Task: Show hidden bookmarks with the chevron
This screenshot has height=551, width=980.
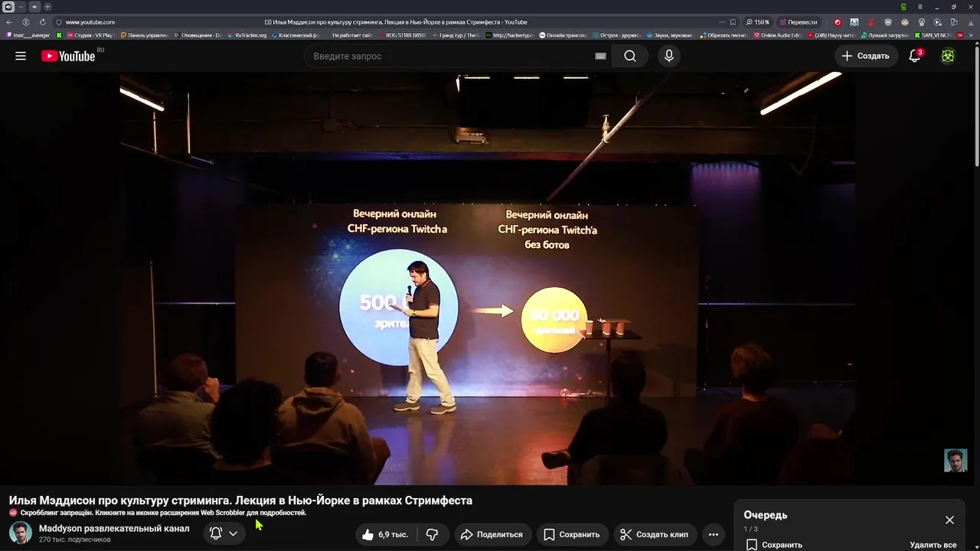Action: pyautogui.click(x=971, y=35)
